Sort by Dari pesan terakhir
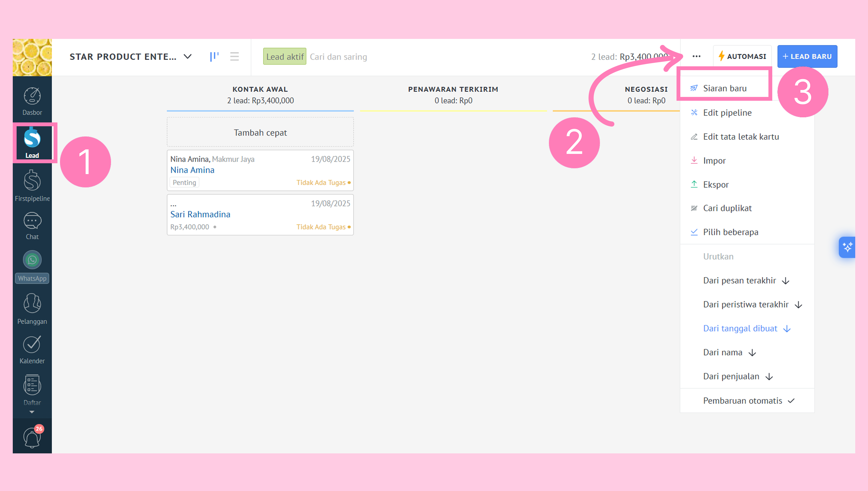Image resolution: width=868 pixels, height=491 pixels. click(747, 281)
